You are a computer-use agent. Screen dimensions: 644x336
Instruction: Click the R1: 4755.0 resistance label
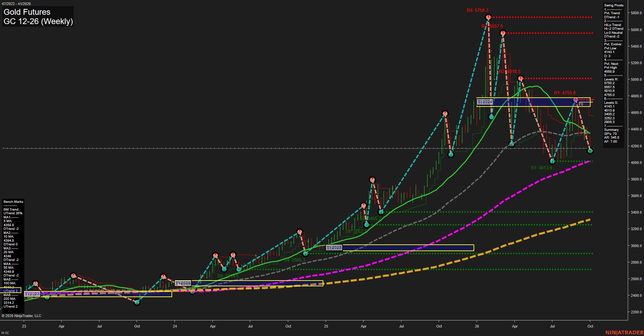coord(565,93)
